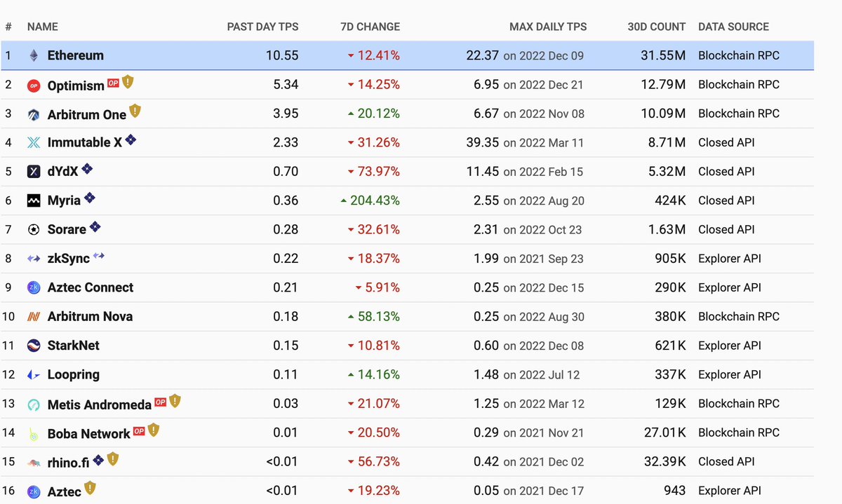Click the warning shield beside Metis Andromeda
842x504 pixels.
click(175, 401)
